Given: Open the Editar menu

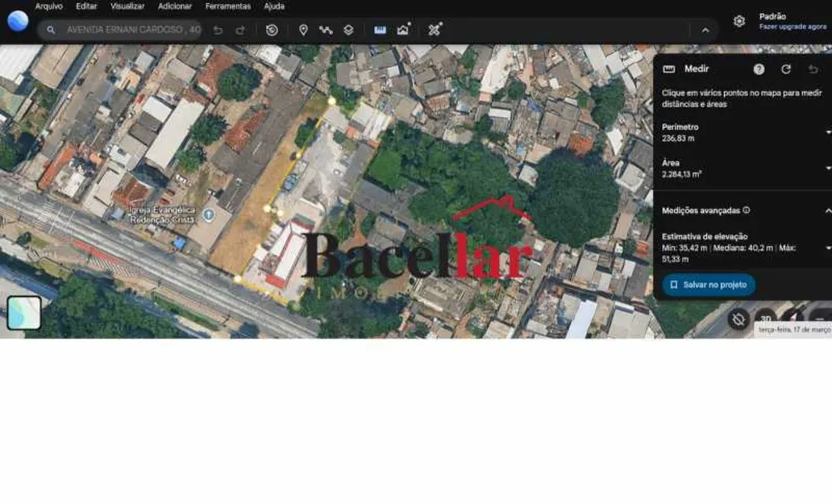Looking at the screenshot, I should 87,7.
